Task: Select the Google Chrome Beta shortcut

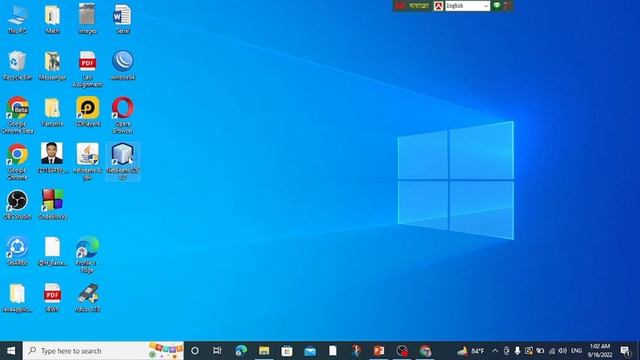Action: [x=17, y=115]
